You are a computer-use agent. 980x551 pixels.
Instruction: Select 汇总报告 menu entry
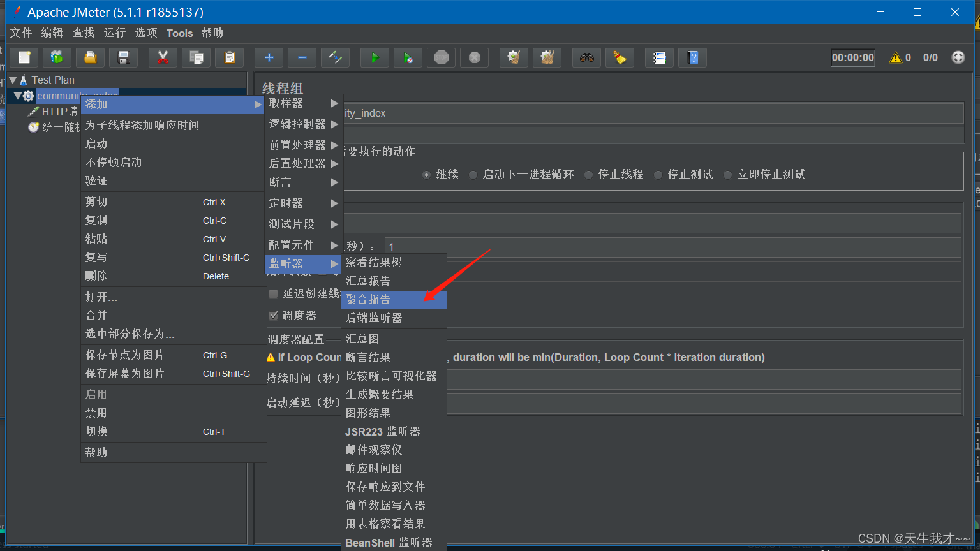tap(394, 281)
